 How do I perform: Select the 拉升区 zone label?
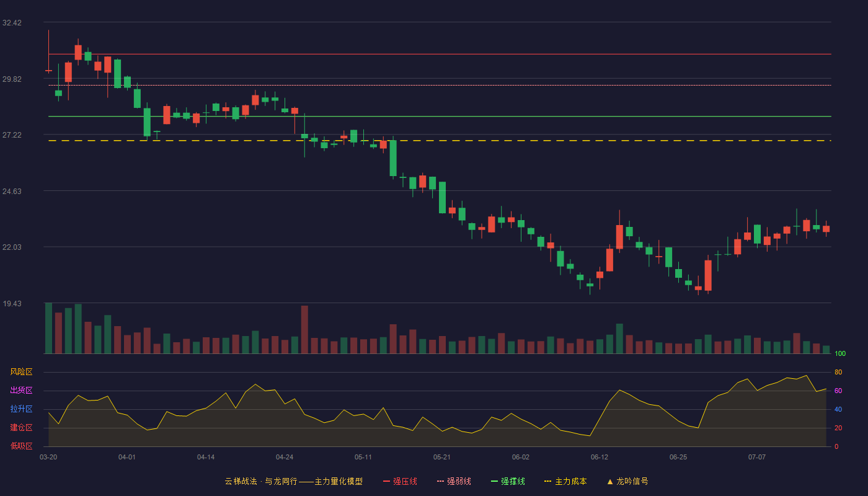21,409
